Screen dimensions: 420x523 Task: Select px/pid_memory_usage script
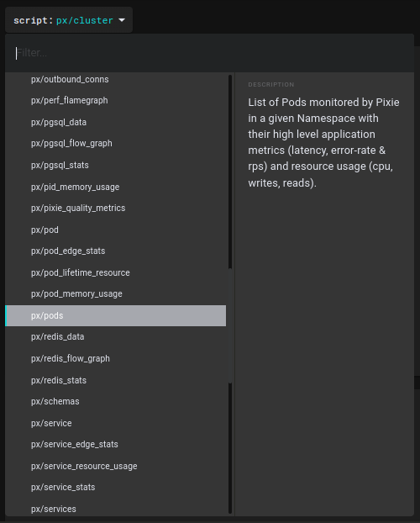click(x=115, y=187)
